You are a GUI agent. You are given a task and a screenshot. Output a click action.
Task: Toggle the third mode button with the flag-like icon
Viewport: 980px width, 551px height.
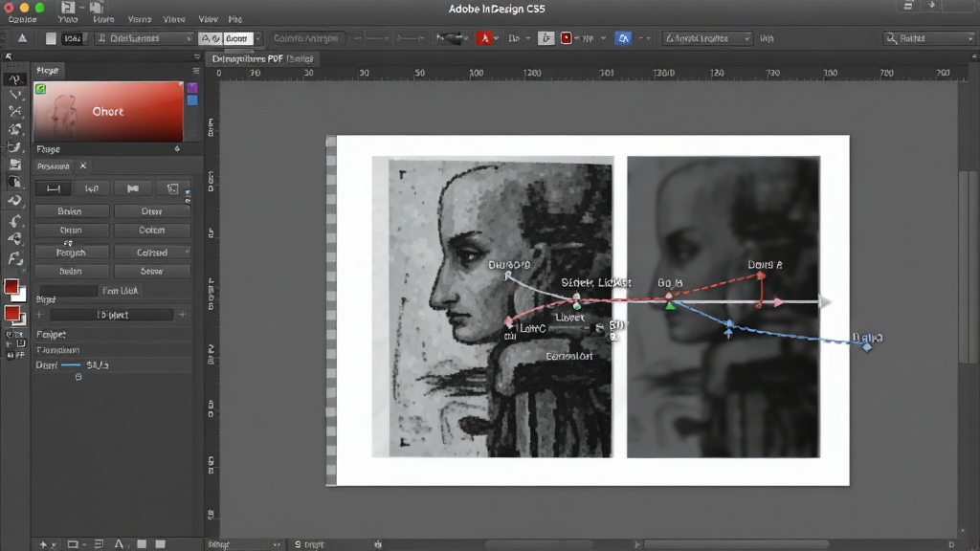133,188
